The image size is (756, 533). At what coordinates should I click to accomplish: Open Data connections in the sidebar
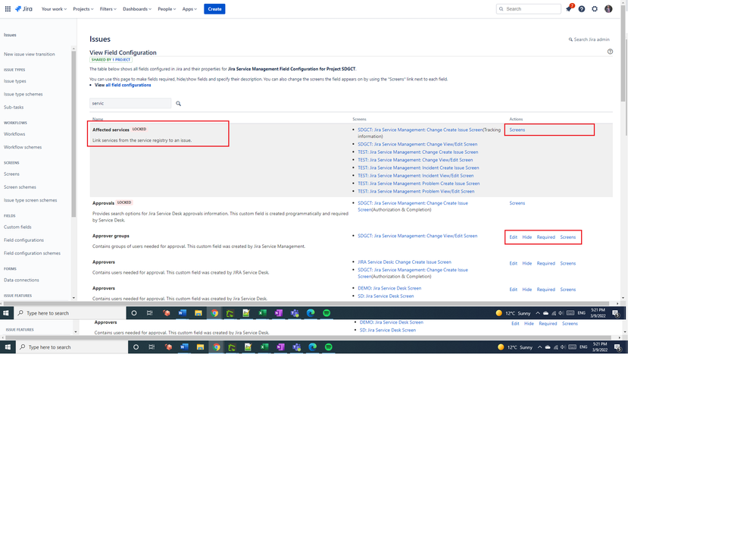click(x=21, y=281)
